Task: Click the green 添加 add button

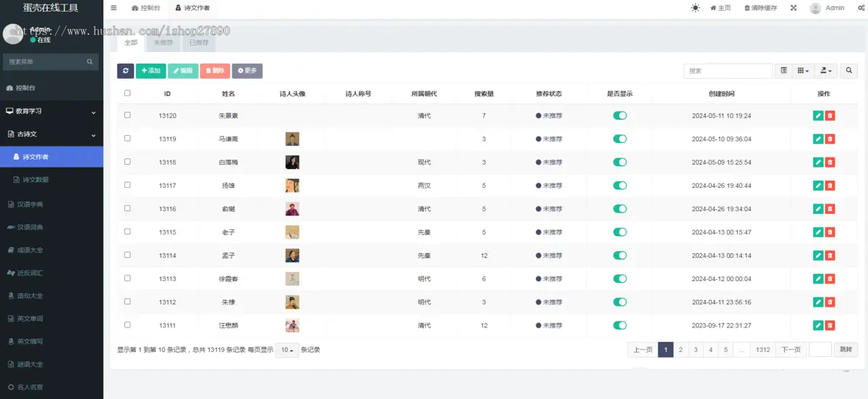Action: coord(150,71)
